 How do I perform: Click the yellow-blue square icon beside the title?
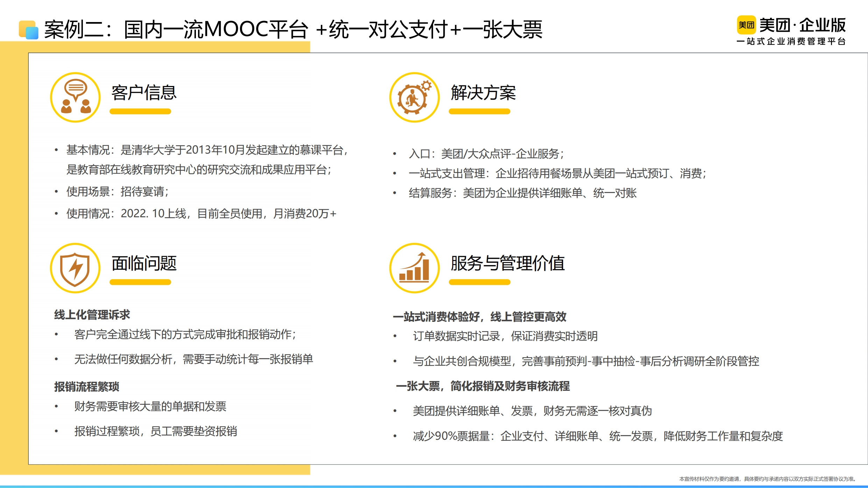tap(28, 30)
